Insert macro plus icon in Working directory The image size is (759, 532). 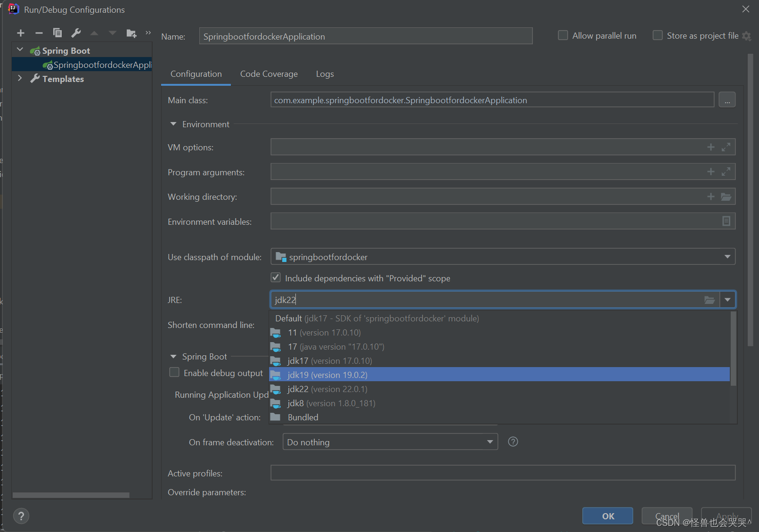pos(711,196)
